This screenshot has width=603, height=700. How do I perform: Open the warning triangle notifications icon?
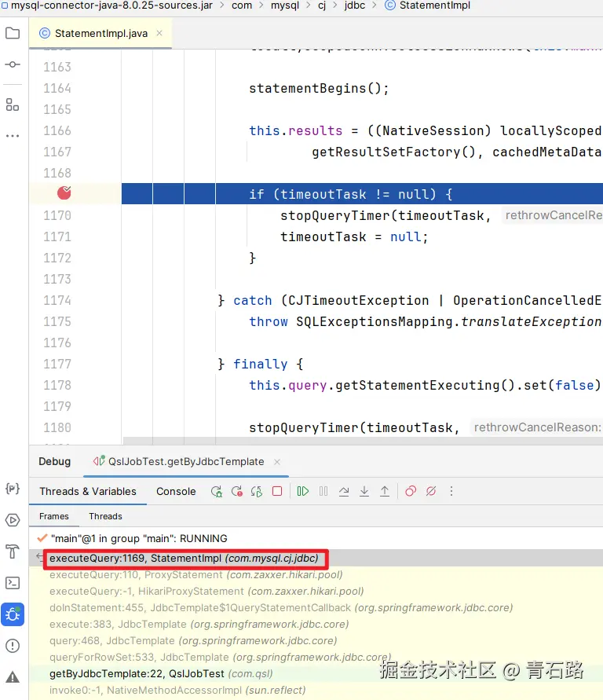(x=13, y=677)
